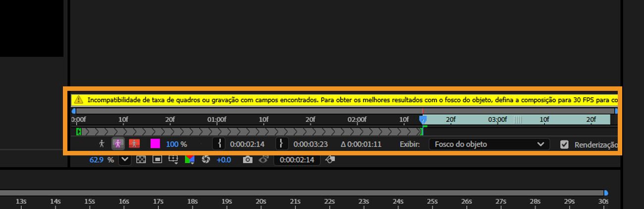Click the yellow warning triangle icon
This screenshot has width=644, height=209.
coord(78,99)
